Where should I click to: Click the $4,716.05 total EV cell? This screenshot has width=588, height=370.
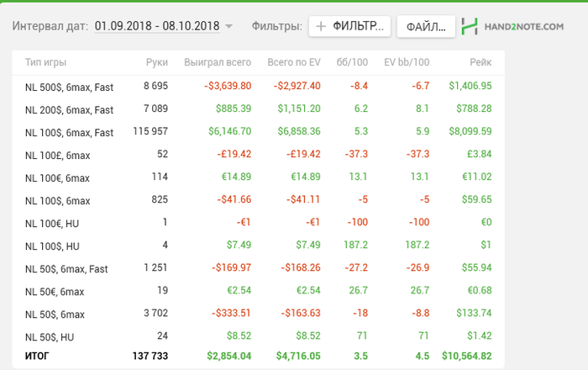(298, 356)
